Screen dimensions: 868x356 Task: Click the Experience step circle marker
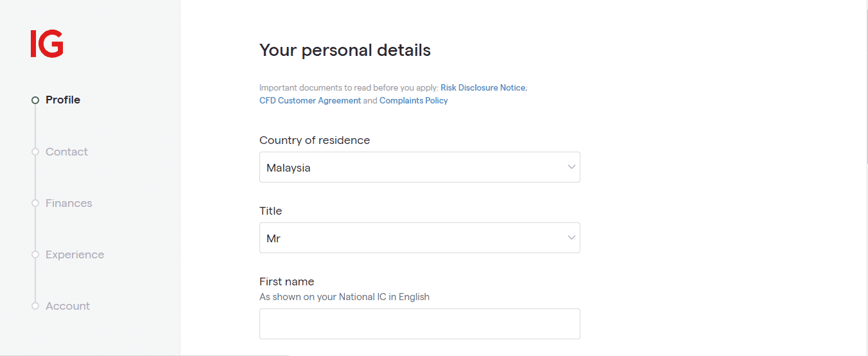[x=35, y=254]
